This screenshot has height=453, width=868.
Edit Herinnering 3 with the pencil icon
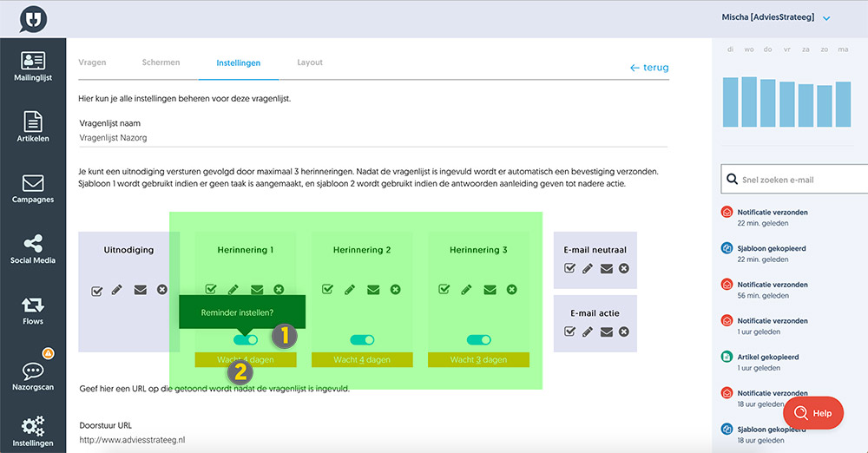tap(467, 290)
